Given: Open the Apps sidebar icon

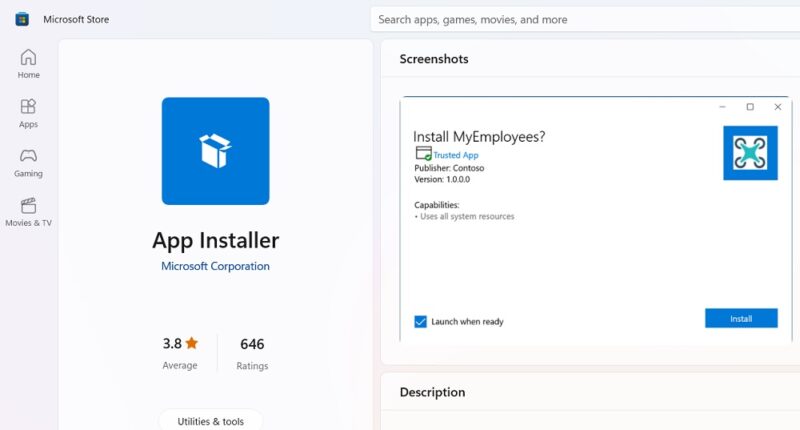Looking at the screenshot, I should (x=28, y=106).
